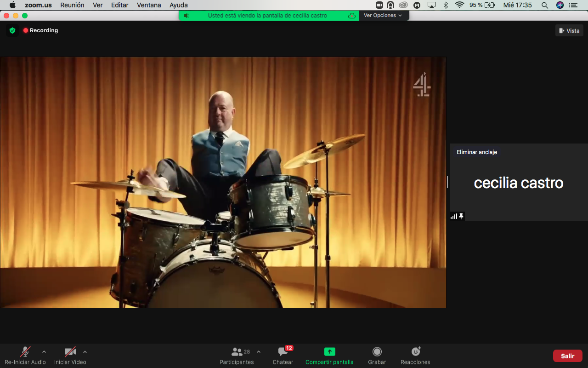Open the Reacciones menu
The image size is (588, 368).
click(x=415, y=356)
